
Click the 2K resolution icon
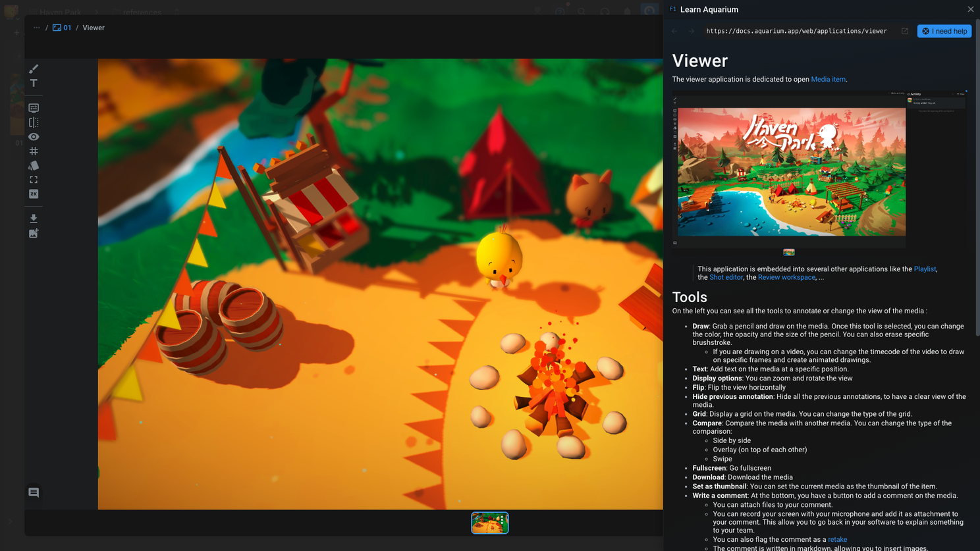coord(34,194)
